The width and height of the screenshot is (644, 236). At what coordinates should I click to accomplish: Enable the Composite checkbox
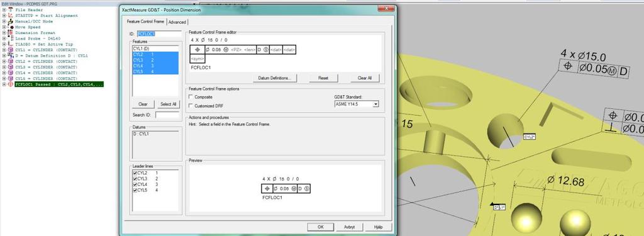click(x=191, y=97)
